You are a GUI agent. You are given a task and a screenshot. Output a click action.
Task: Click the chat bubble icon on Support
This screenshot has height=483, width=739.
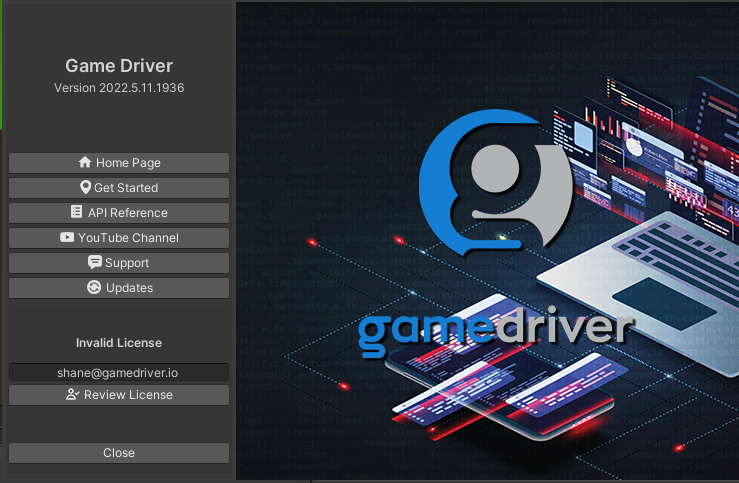[x=95, y=262]
